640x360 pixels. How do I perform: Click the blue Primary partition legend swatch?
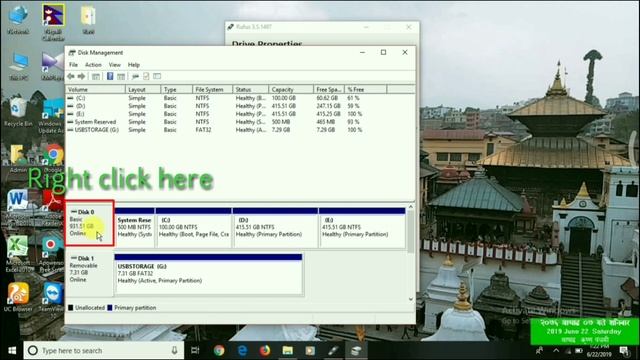point(110,308)
